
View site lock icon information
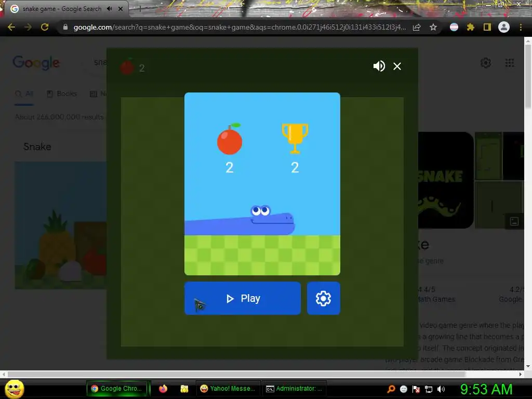click(x=65, y=27)
